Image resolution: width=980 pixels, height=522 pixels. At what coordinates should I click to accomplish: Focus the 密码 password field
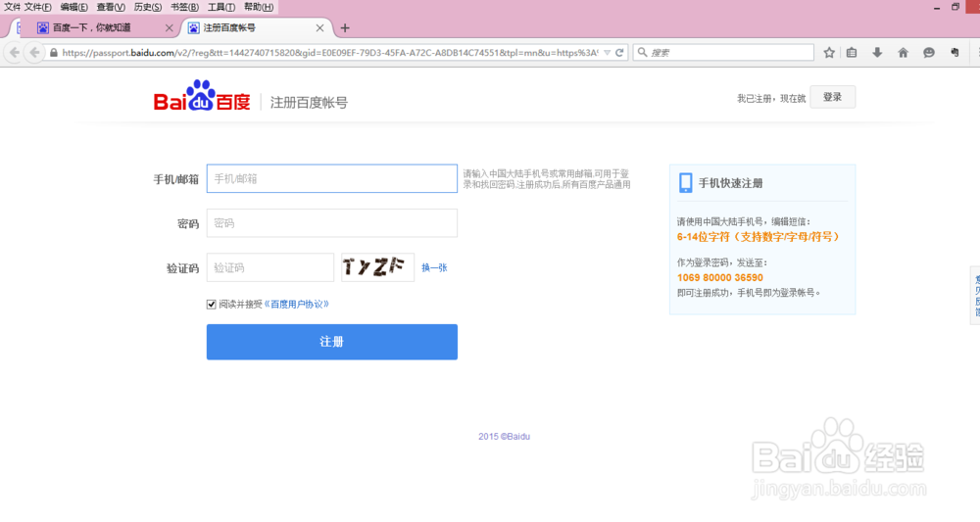(332, 223)
